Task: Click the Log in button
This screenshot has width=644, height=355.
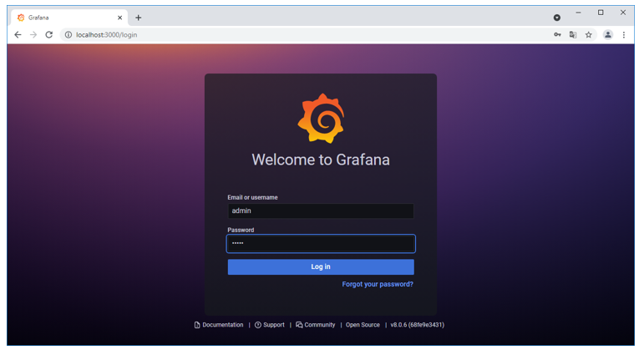Action: click(321, 266)
